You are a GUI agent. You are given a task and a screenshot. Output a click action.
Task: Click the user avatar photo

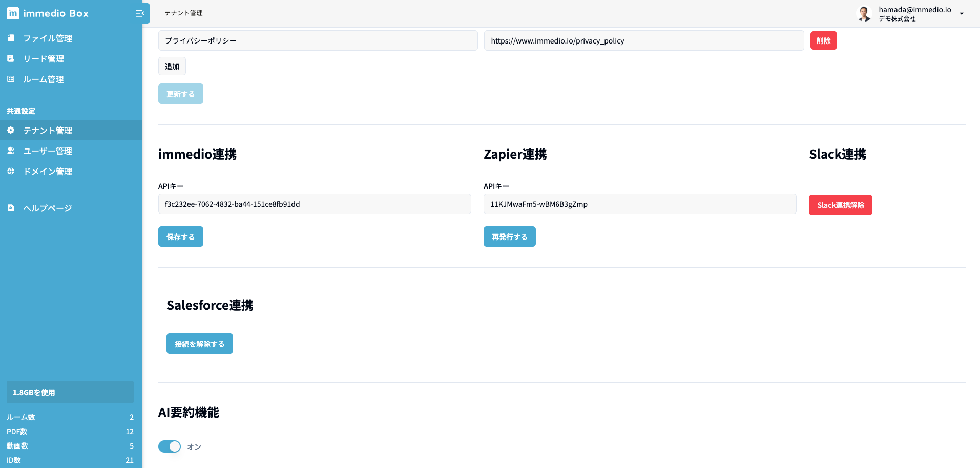click(x=865, y=14)
